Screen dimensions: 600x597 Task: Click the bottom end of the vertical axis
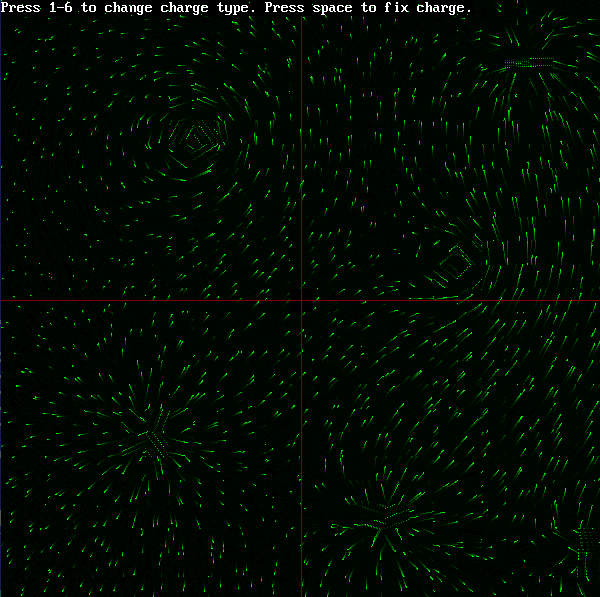coord(301,593)
